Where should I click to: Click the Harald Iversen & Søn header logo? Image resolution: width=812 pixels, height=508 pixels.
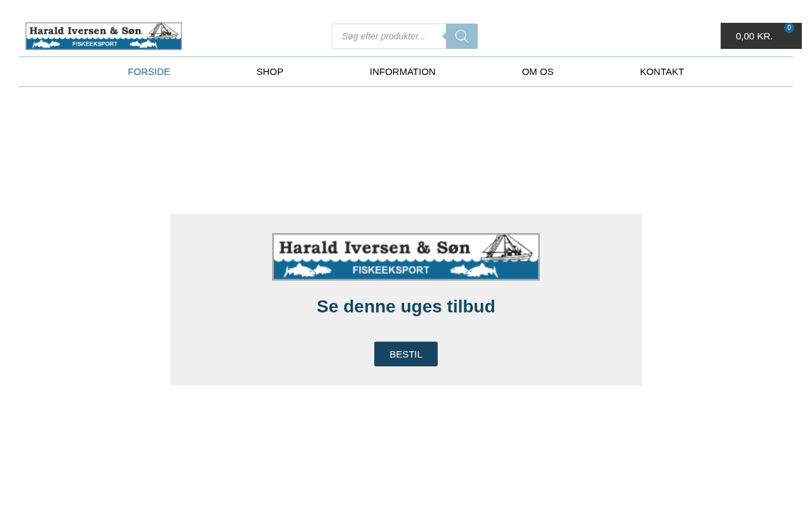103,36
